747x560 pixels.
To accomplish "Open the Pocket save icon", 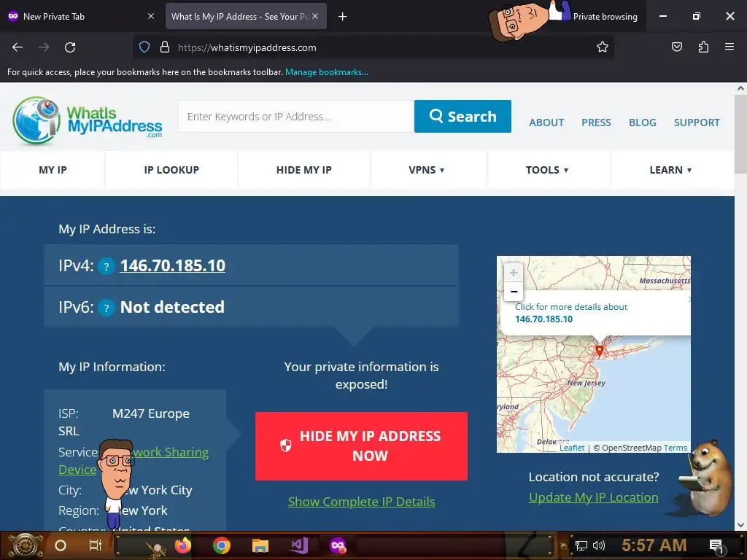I will click(x=676, y=47).
